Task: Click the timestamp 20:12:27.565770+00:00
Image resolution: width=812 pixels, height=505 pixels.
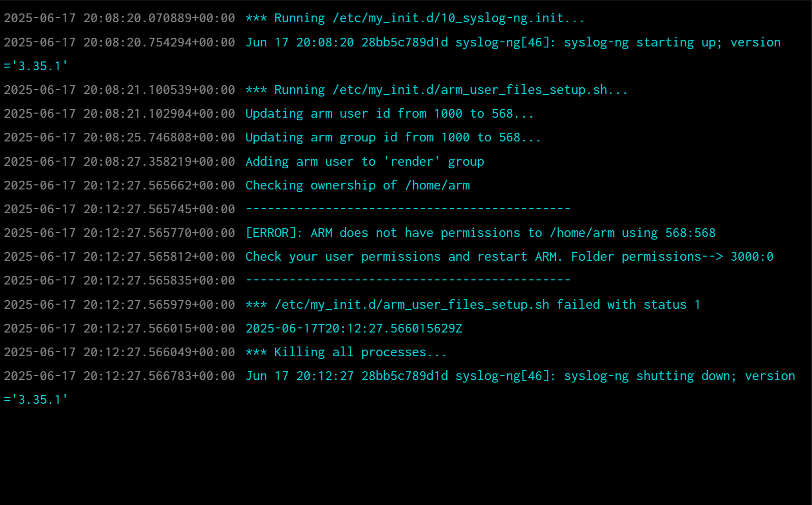Action: [159, 233]
